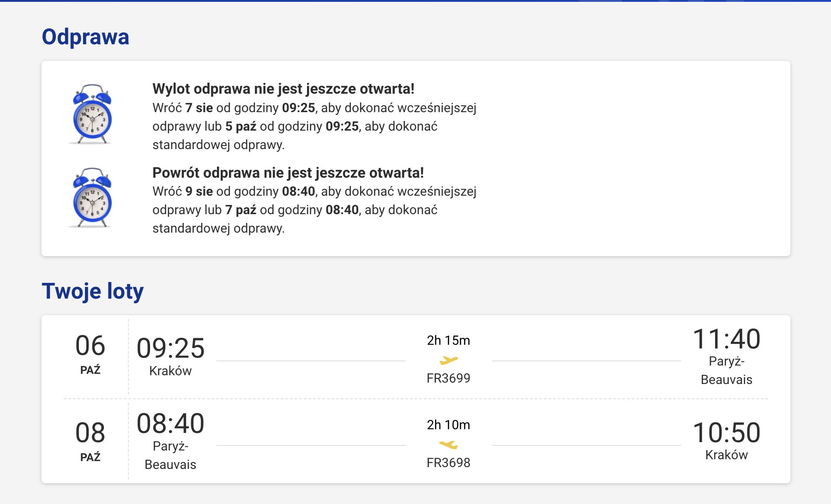This screenshot has width=831, height=504.
Task: Click the large 09:25 Kraków departure time
Action: [170, 348]
